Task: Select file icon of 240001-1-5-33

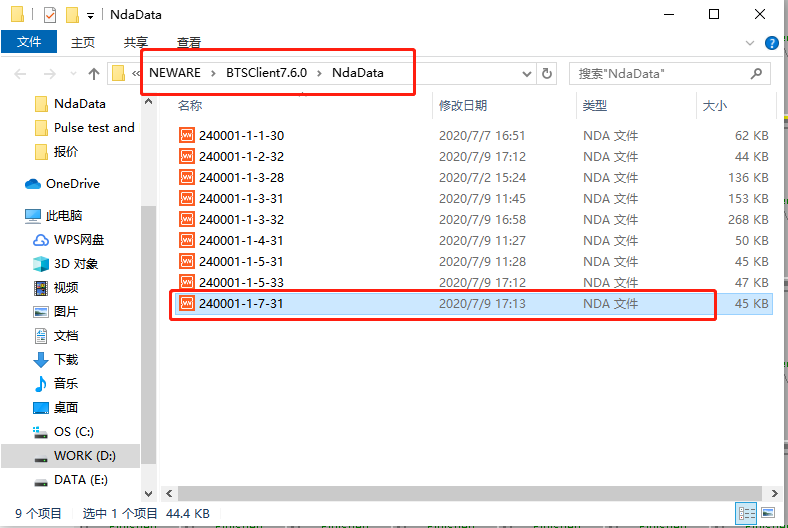Action: pos(187,282)
